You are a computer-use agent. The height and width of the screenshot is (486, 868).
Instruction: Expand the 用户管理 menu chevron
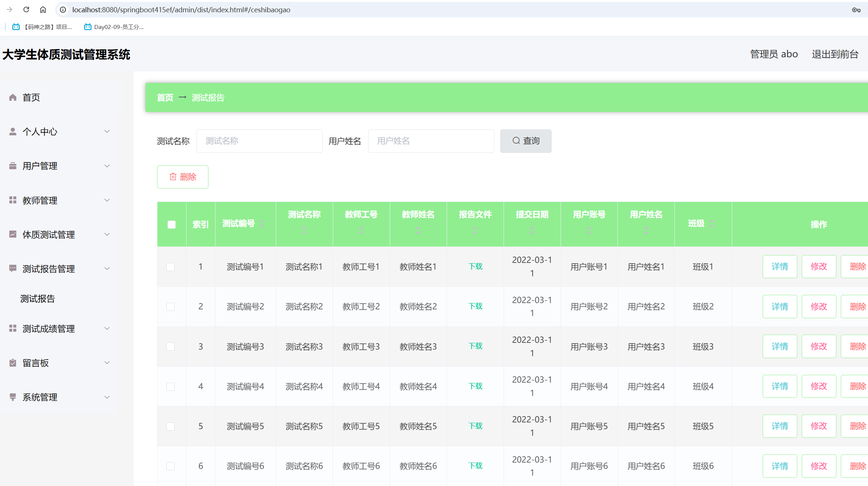pos(107,166)
